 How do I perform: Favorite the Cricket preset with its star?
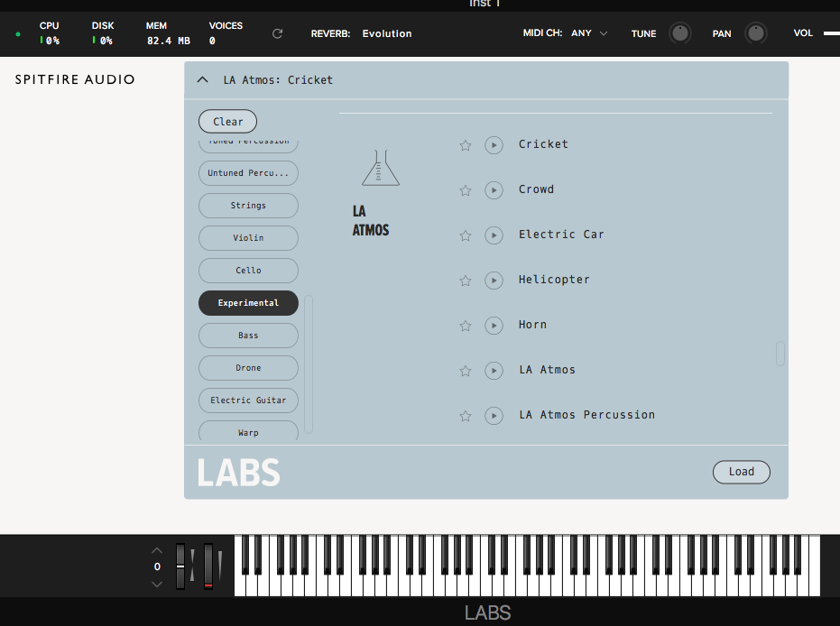point(465,144)
